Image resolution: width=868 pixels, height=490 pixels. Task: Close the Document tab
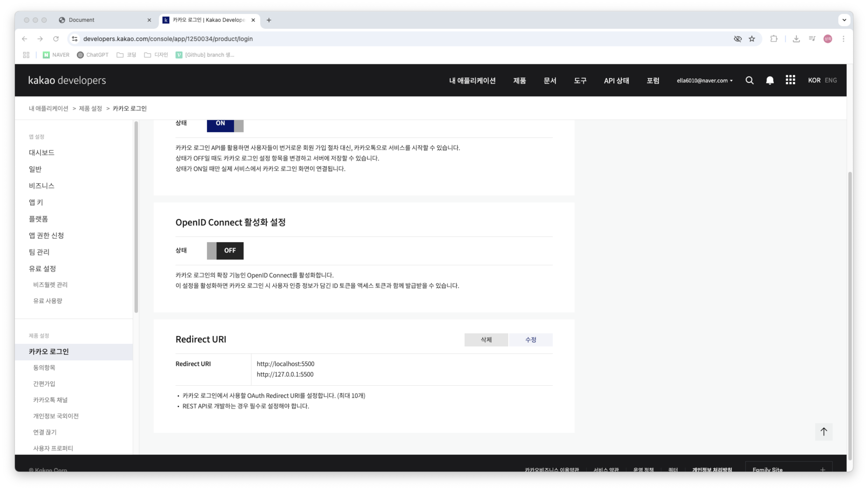(x=149, y=20)
